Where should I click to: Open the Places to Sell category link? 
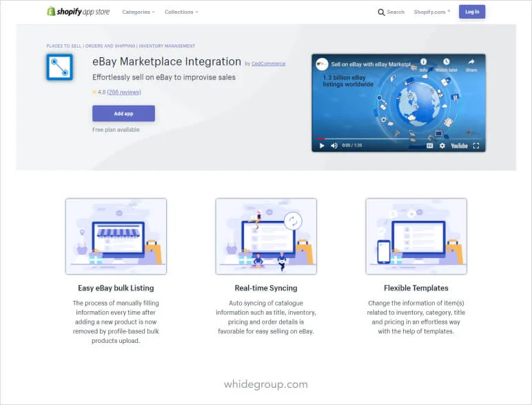coord(64,46)
